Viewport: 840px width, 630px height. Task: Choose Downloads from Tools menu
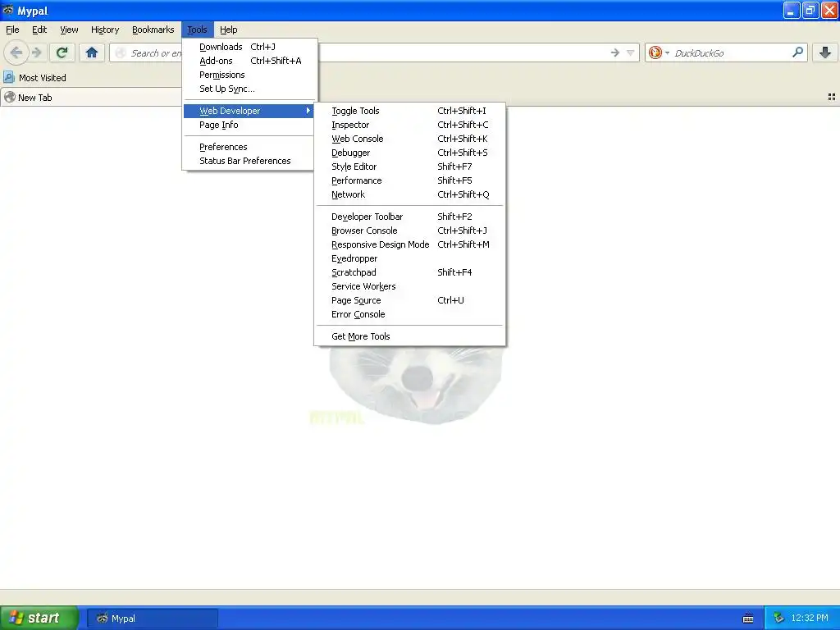pyautogui.click(x=249, y=47)
